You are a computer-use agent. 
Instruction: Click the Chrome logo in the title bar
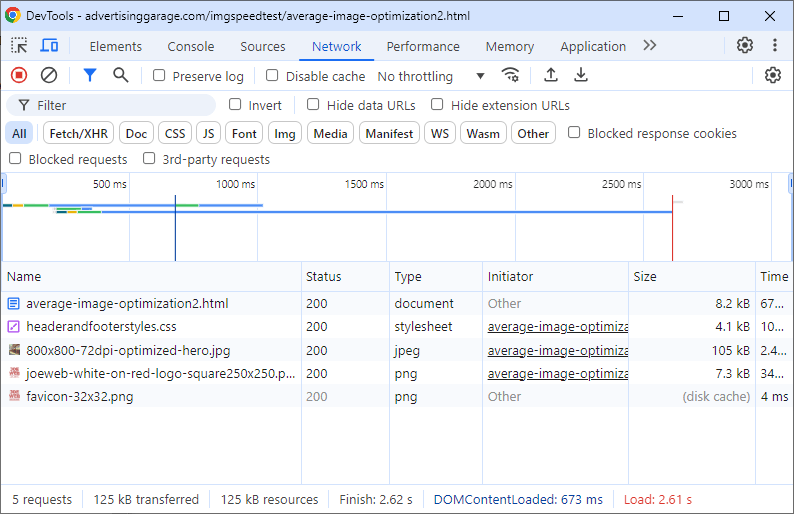click(13, 16)
